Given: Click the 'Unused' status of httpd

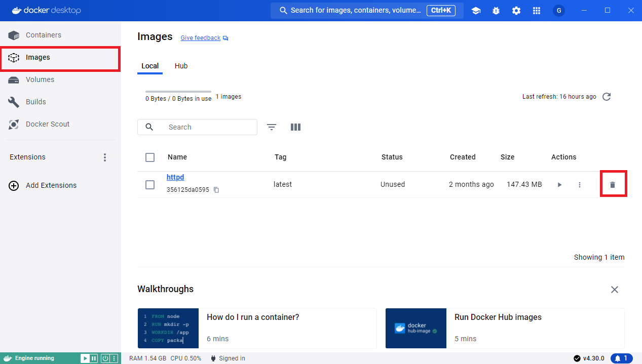Looking at the screenshot, I should pos(393,184).
